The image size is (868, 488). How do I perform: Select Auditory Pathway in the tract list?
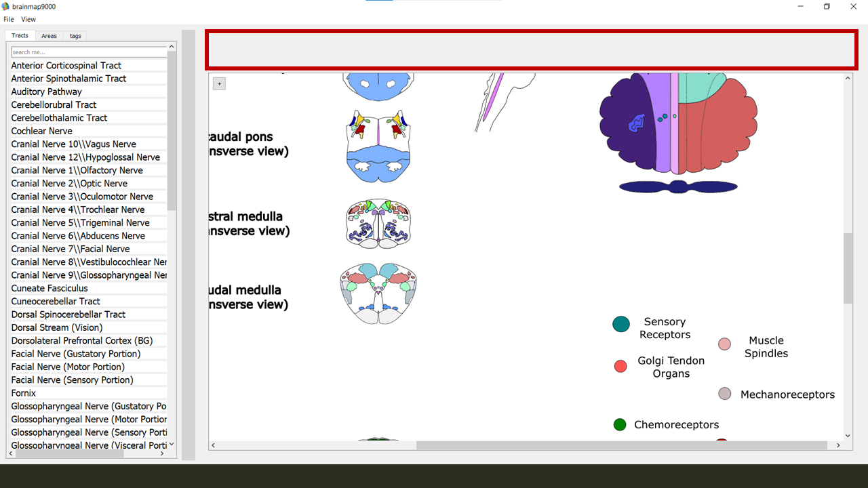point(47,91)
